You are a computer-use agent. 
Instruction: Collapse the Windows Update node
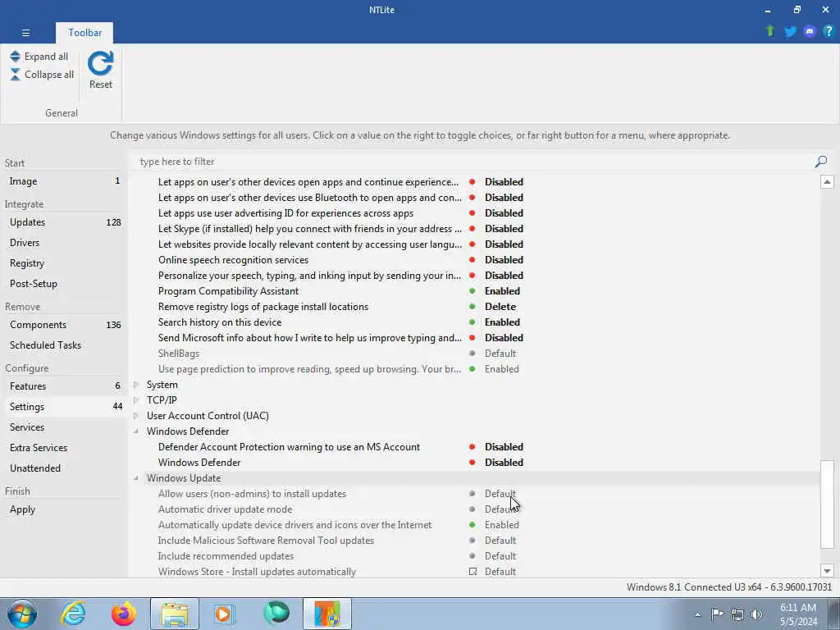136,478
